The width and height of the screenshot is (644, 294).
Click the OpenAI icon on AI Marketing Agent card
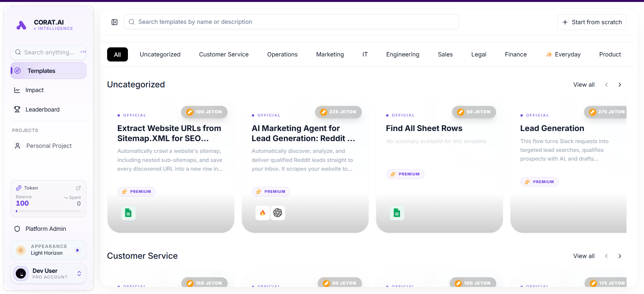pyautogui.click(x=278, y=213)
